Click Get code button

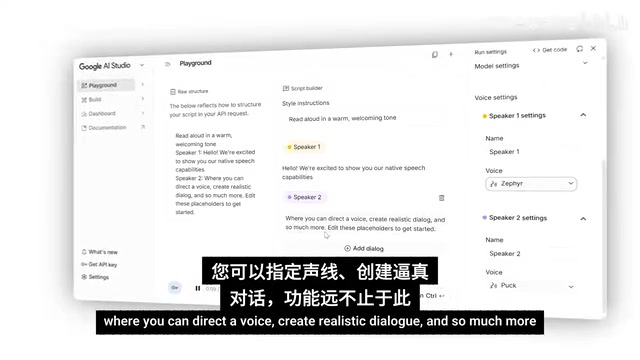550,50
